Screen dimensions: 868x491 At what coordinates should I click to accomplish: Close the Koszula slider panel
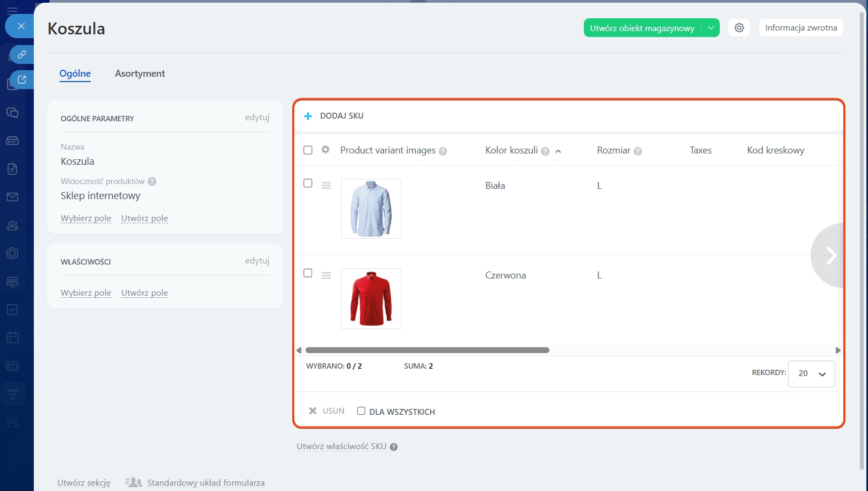(21, 26)
